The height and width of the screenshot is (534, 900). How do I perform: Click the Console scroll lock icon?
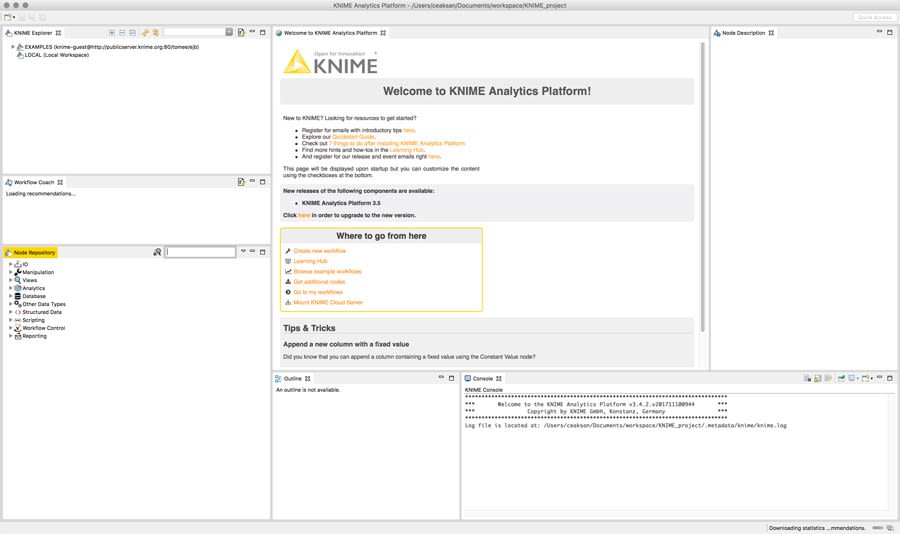(818, 378)
